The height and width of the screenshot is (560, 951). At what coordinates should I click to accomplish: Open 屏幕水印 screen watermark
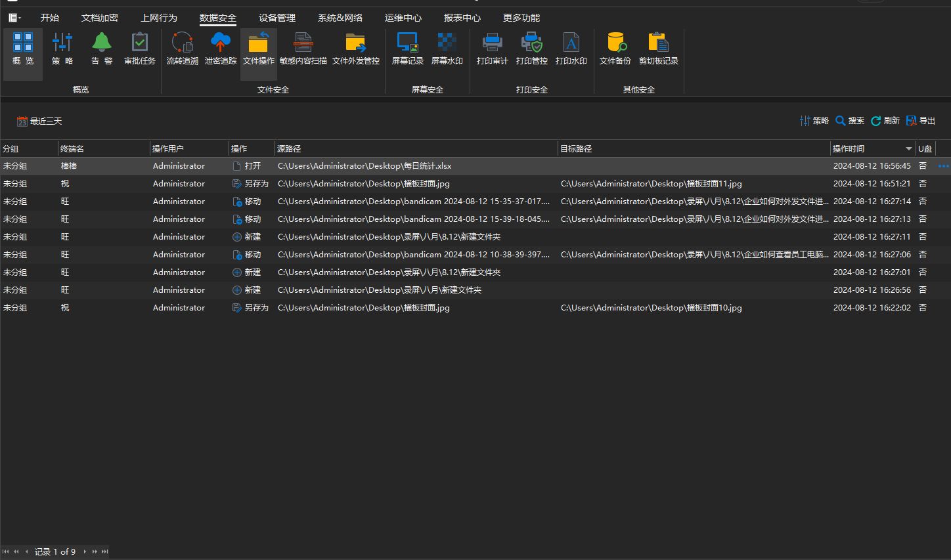pyautogui.click(x=447, y=49)
